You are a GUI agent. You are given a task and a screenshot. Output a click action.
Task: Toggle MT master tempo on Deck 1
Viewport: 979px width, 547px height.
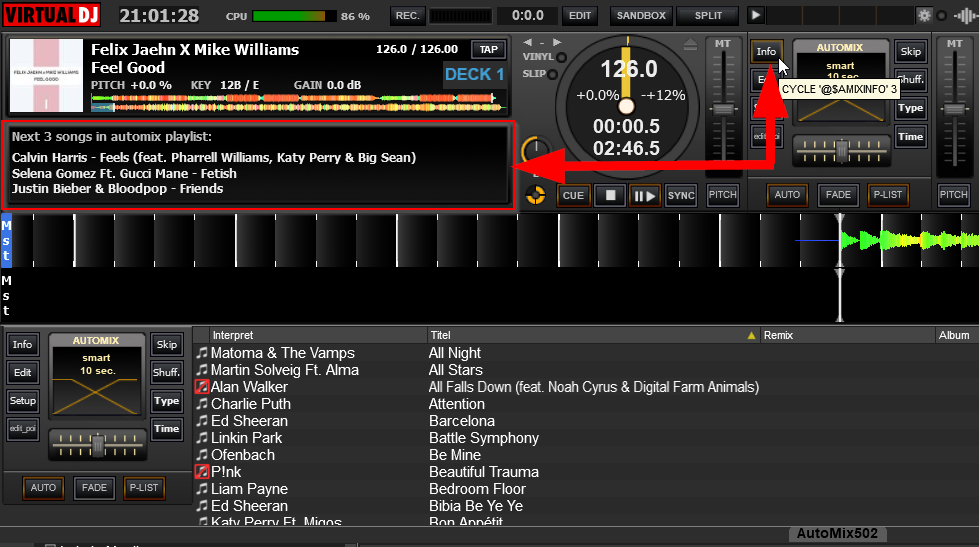pyautogui.click(x=722, y=44)
